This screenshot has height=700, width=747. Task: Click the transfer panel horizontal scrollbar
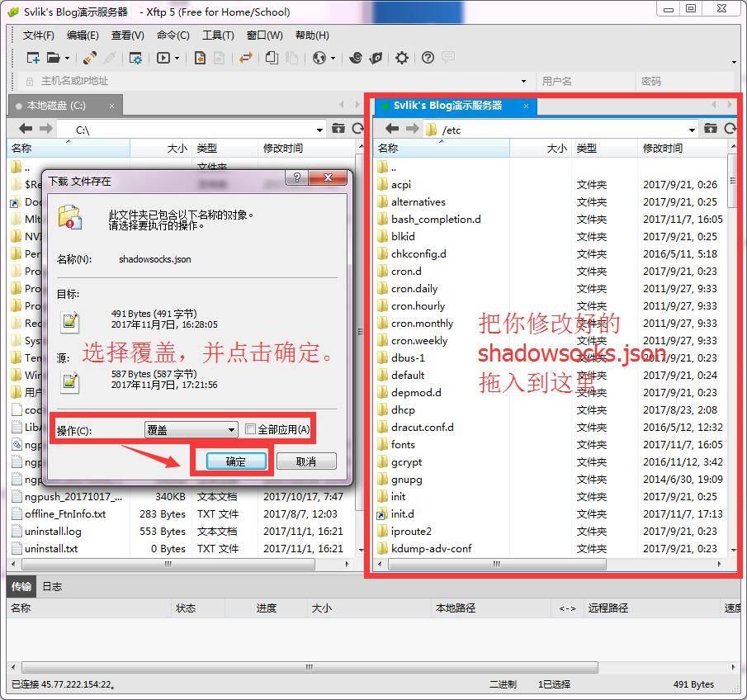pos(310,667)
